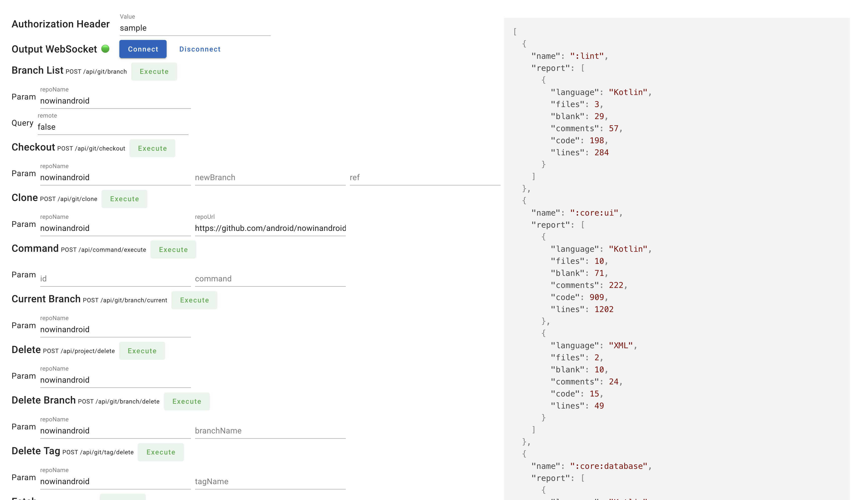The image size is (868, 500).
Task: Focus the Authorization Header value field
Action: click(195, 28)
